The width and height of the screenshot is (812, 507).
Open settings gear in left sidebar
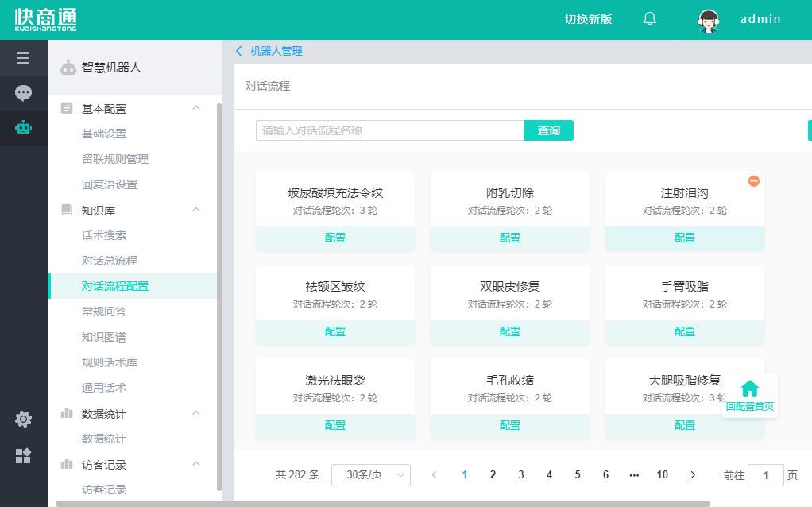point(23,419)
